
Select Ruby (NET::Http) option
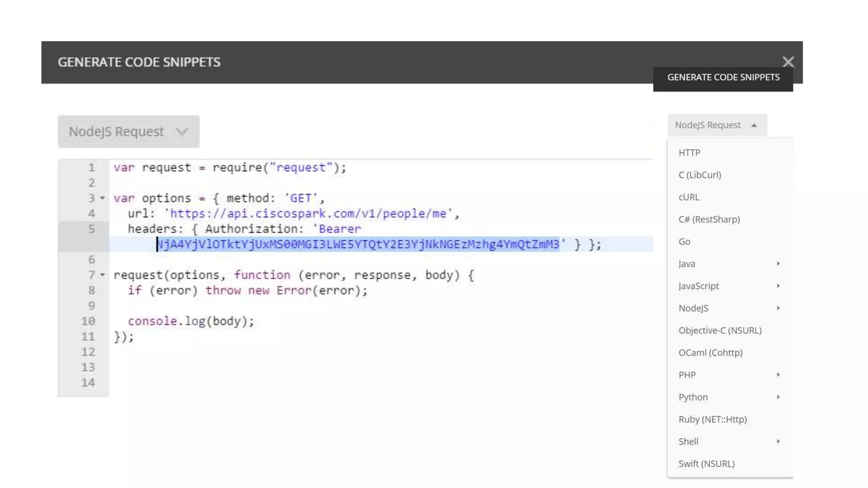(712, 419)
